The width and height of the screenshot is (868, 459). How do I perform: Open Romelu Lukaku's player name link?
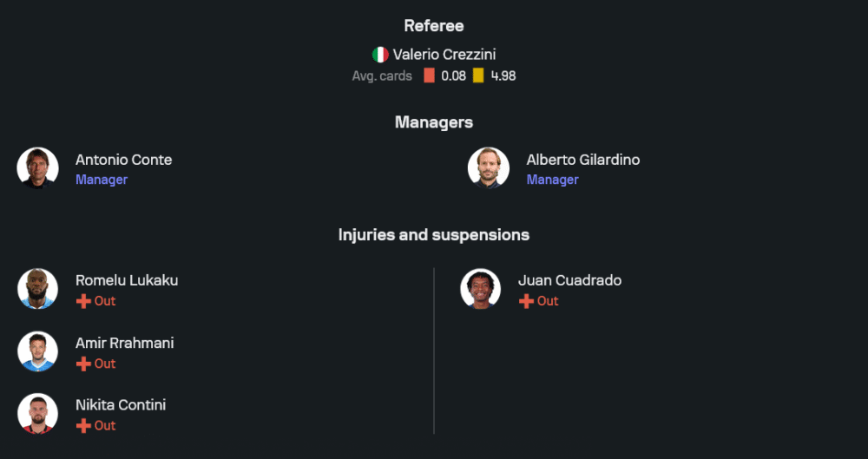[127, 281]
